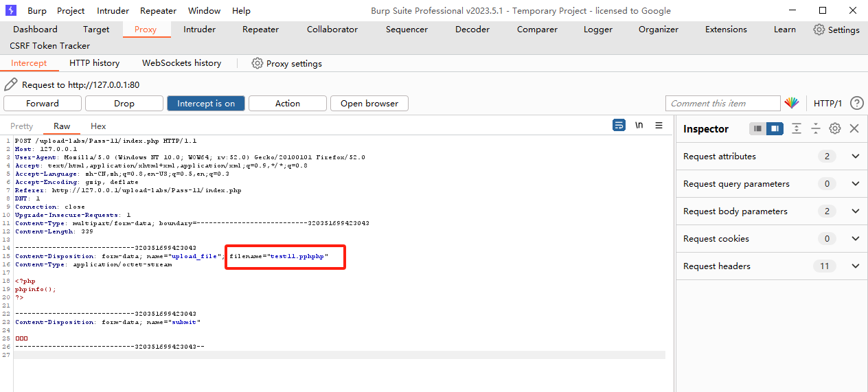Switch Inspector to left-side layout

757,128
